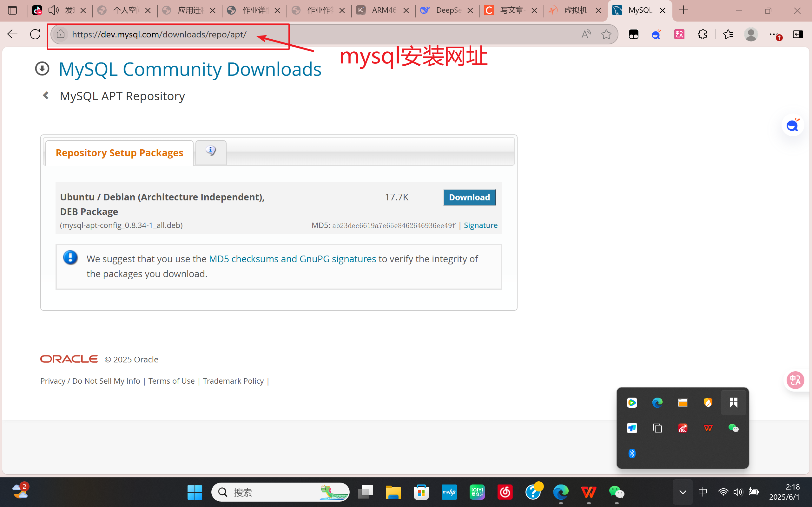Open the tab actions menu icon

point(12,10)
